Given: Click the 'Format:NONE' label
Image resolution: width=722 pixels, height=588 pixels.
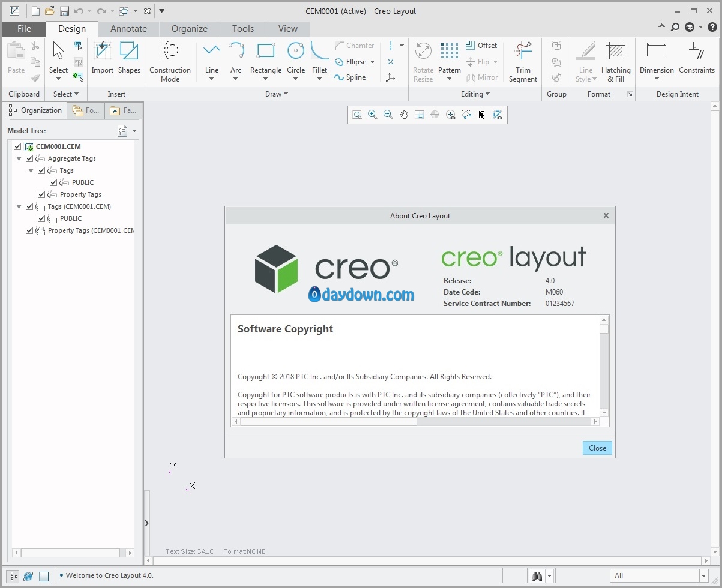Looking at the screenshot, I should pyautogui.click(x=244, y=551).
